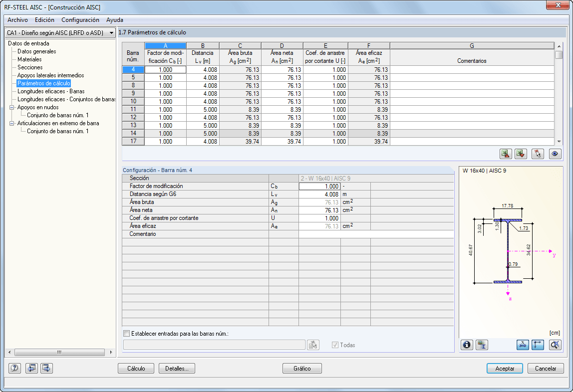Toggle the X dimension display icon
Viewport: 573px width, 392px height.
[522, 345]
